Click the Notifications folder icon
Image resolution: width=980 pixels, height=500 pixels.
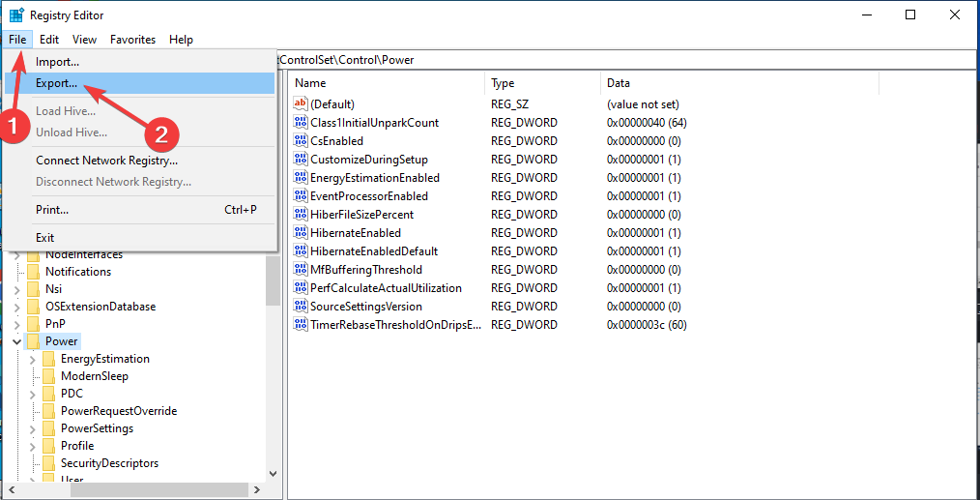[34, 272]
